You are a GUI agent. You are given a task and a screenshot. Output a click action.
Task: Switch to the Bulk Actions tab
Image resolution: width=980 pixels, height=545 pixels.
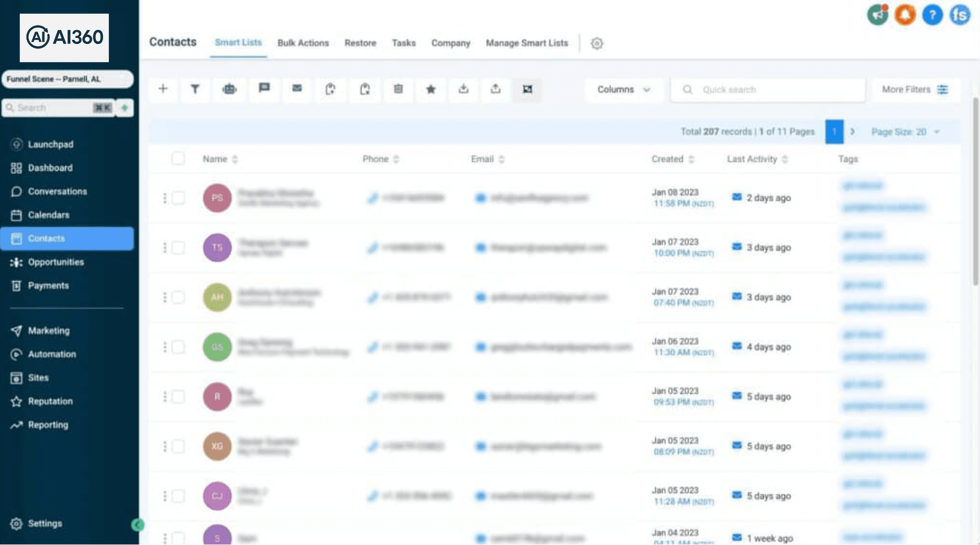tap(303, 43)
